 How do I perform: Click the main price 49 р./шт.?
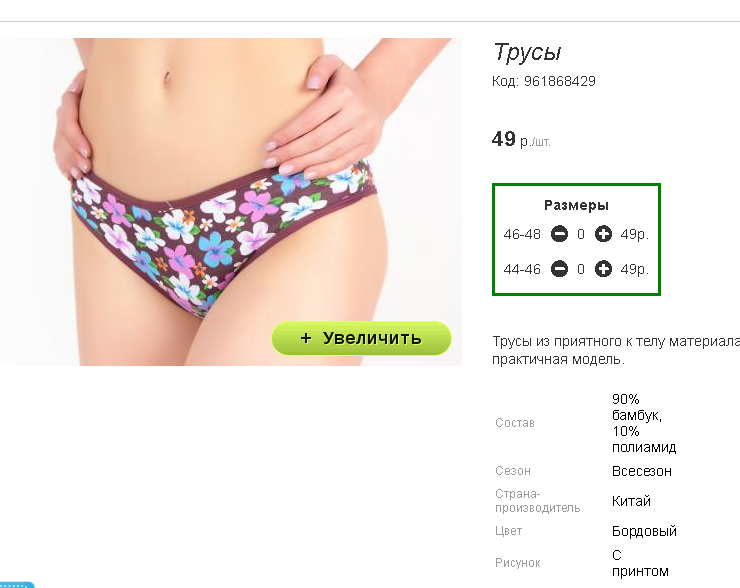[x=521, y=139]
